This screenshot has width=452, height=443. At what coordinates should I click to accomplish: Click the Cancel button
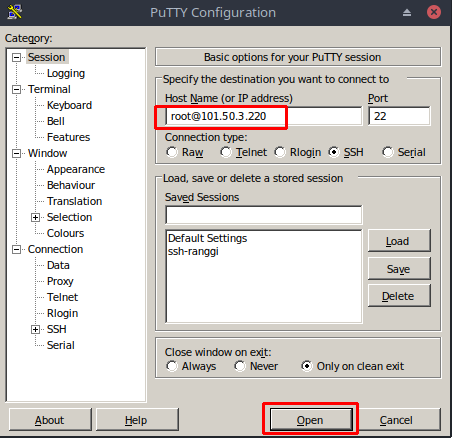399,420
